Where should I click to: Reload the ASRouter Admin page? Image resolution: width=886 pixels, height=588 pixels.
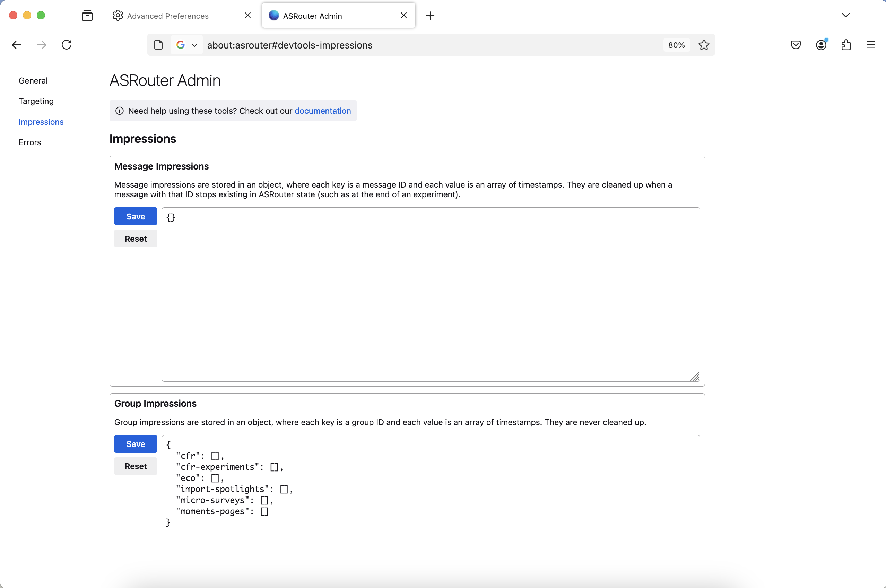pos(66,45)
